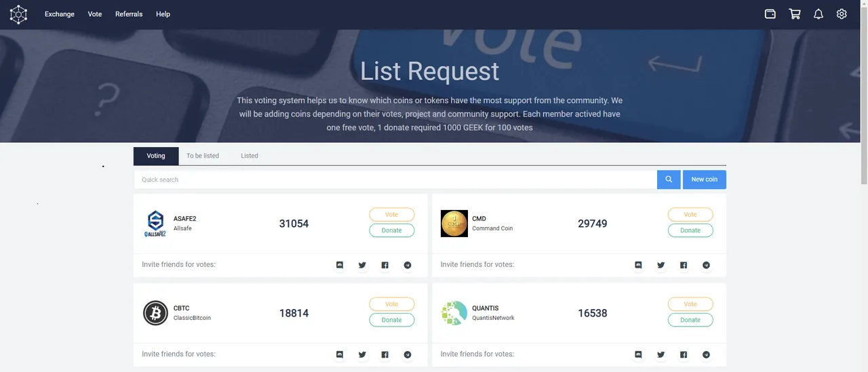Share CMD via Discord icon
The image size is (868, 372).
click(638, 265)
